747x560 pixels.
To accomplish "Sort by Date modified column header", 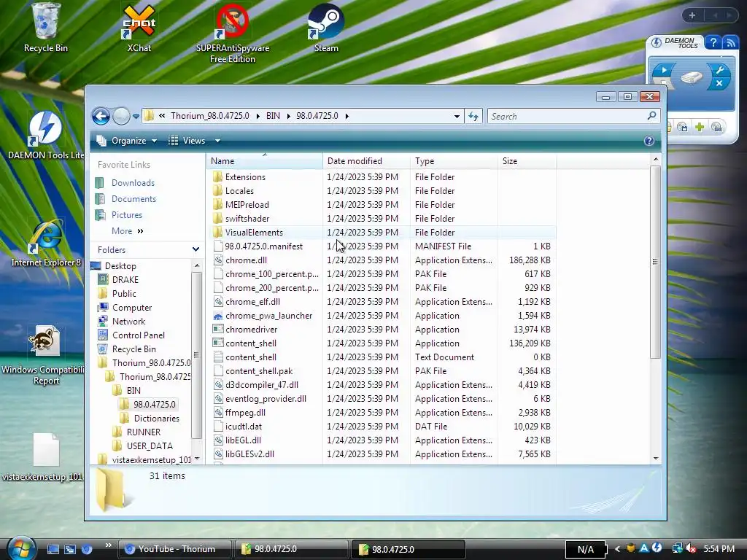I will click(x=366, y=161).
